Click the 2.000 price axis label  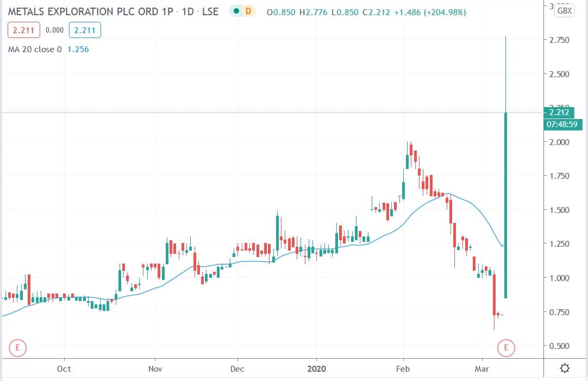point(559,142)
